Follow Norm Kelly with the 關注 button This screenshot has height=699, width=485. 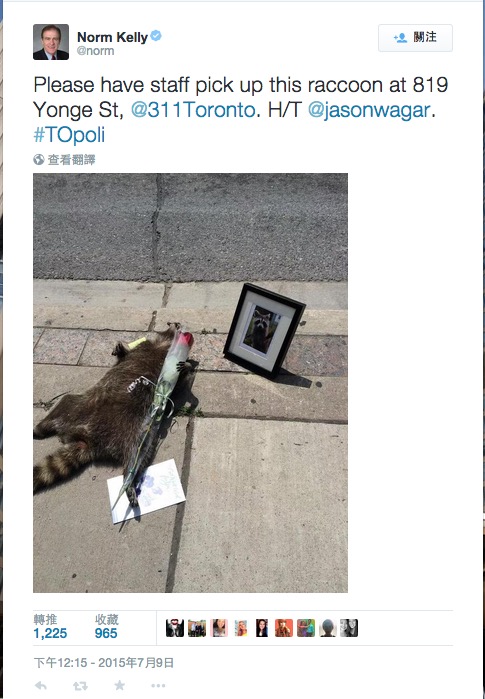[x=415, y=38]
